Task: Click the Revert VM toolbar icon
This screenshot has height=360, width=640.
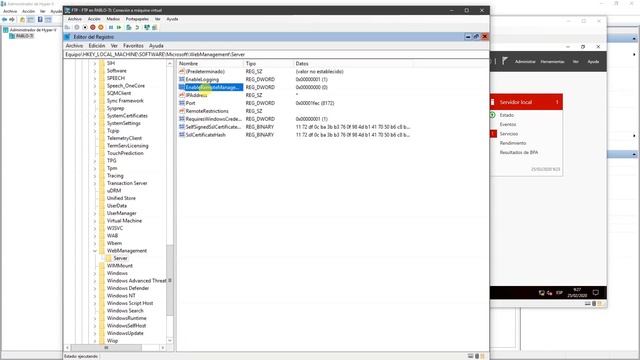Action: coord(137,27)
